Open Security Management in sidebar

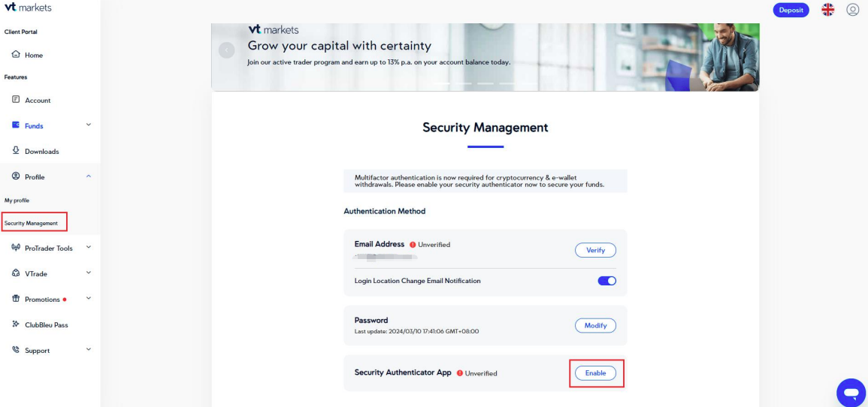point(31,223)
